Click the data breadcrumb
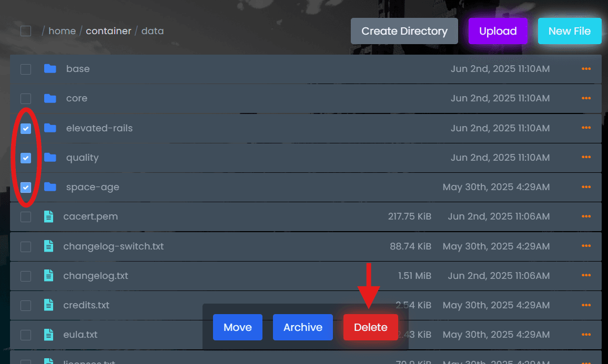Viewport: 608px width, 364px height. point(153,31)
